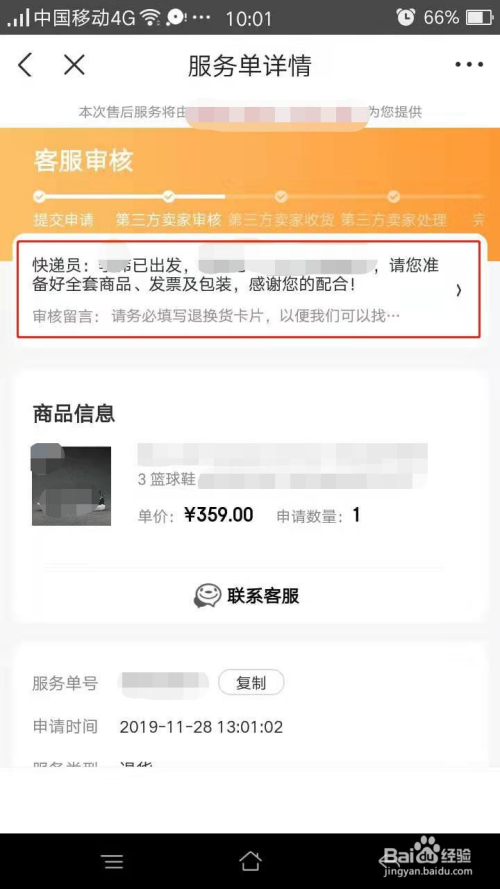Expand courier message with right chevron
Screen dimensions: 500x889
point(459,290)
